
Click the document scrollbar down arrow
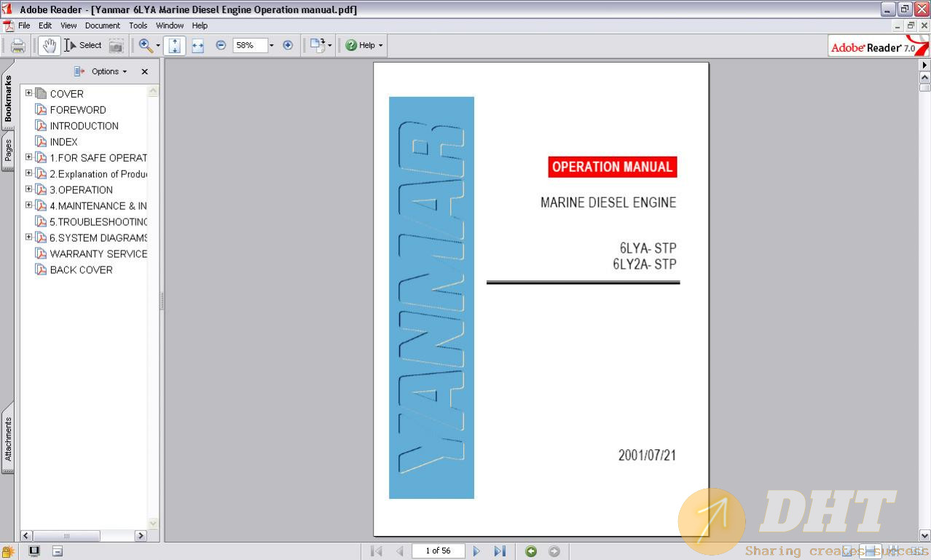coord(925,536)
